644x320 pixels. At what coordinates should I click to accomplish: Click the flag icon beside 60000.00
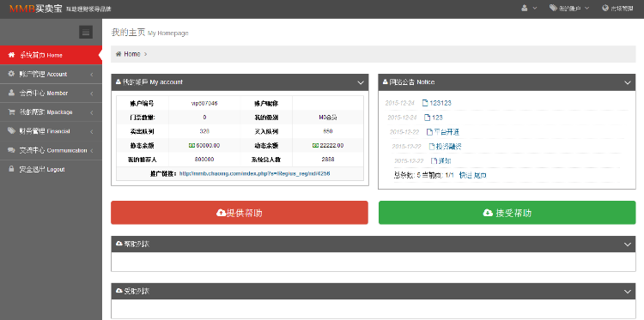(x=191, y=145)
